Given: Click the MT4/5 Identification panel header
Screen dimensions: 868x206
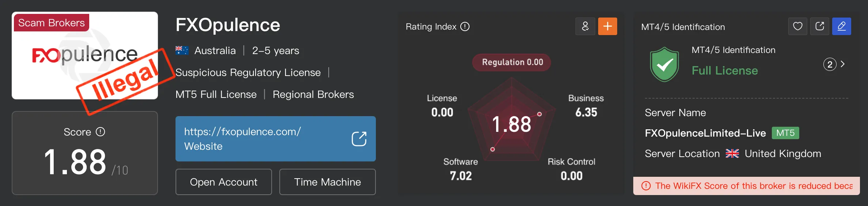Looking at the screenshot, I should coord(683,27).
